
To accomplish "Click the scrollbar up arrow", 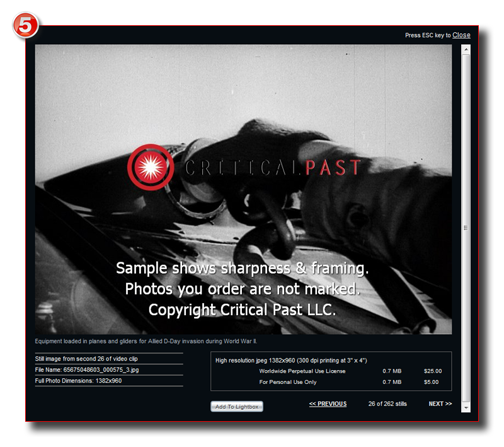I will pos(466,49).
